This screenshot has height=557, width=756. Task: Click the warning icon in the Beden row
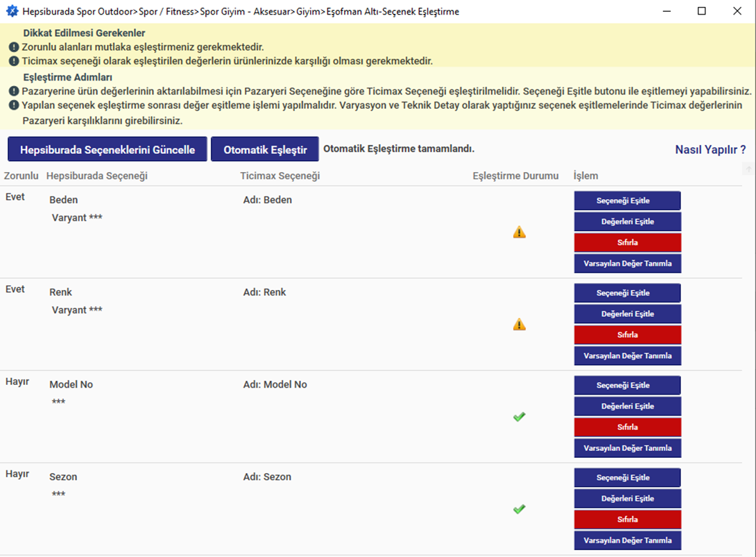[519, 232]
